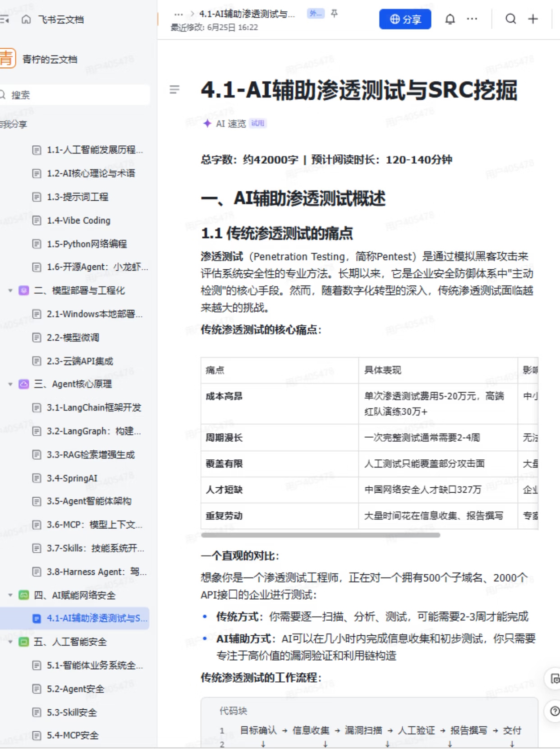
Task: Open 3.5-Agent智能体架构 document
Action: pyautogui.click(x=90, y=501)
